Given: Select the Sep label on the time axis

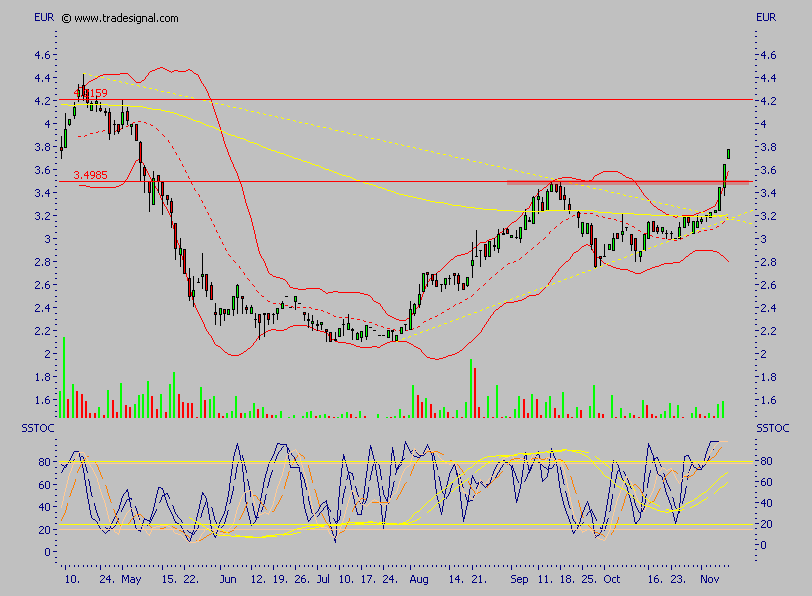Looking at the screenshot, I should point(517,579).
